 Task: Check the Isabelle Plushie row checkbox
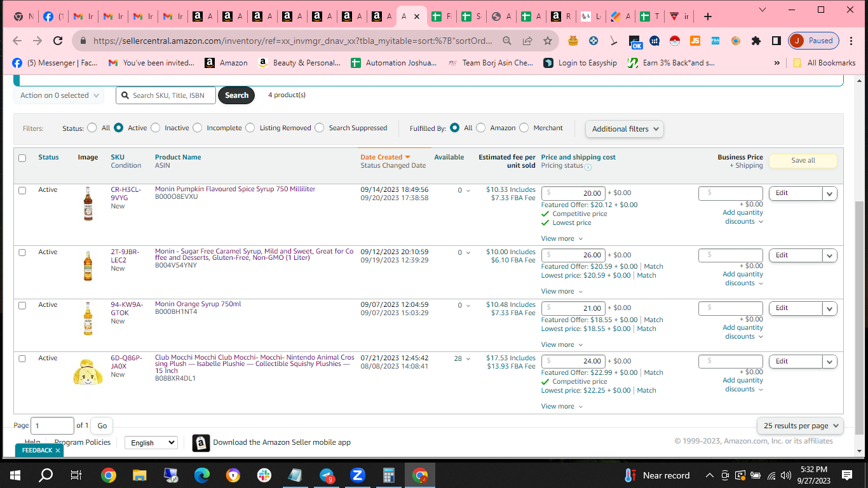click(x=22, y=359)
